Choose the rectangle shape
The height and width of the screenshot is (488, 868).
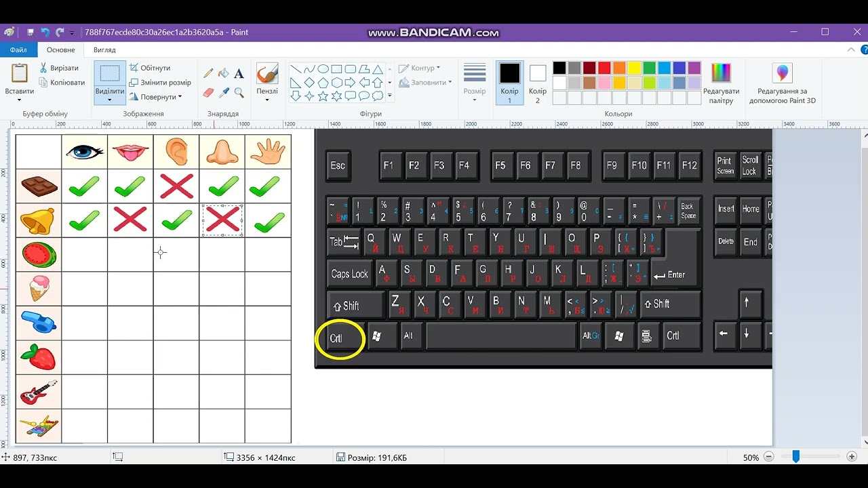coord(337,69)
